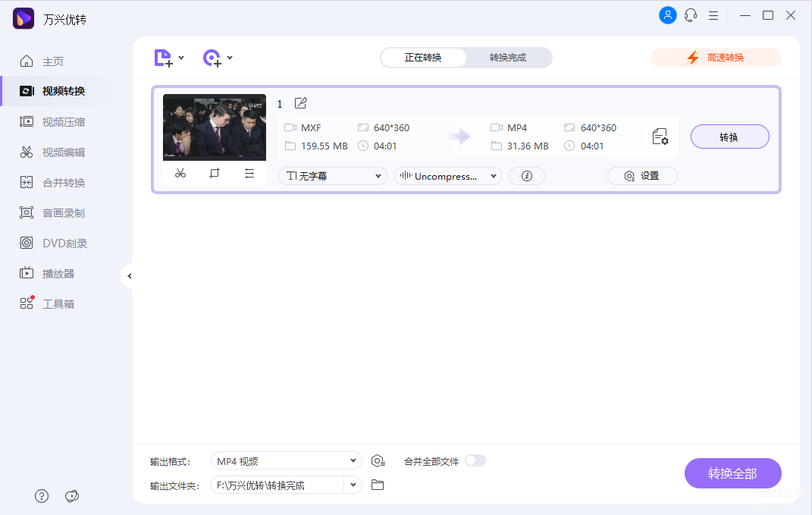Click the output format settings gear icon

pos(378,460)
